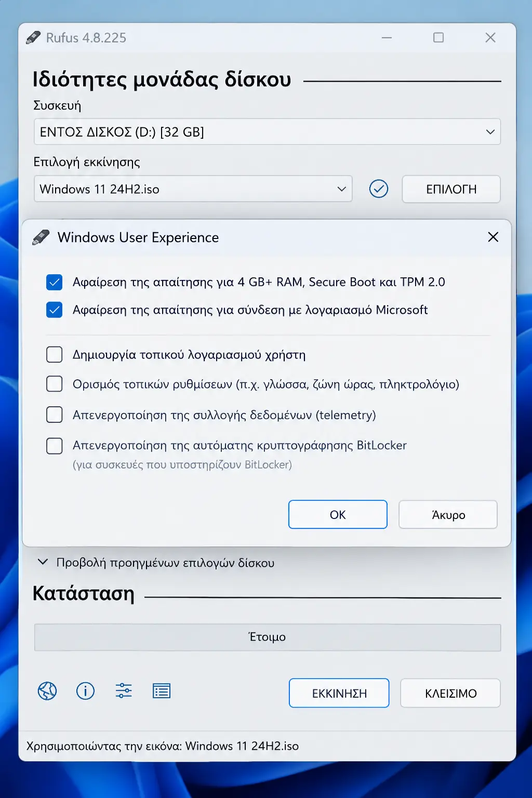Click the Έτοιμο progress bar
The width and height of the screenshot is (532, 798).
coord(267,637)
